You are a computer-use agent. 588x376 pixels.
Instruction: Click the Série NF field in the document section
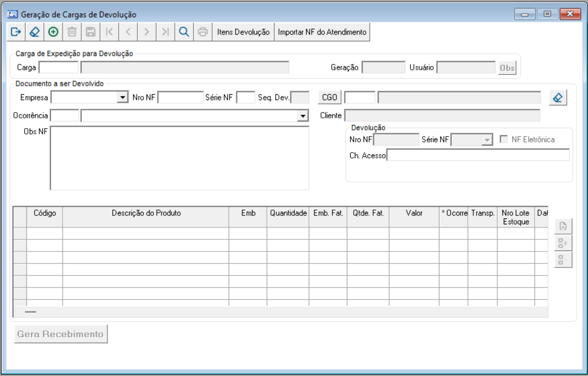246,97
